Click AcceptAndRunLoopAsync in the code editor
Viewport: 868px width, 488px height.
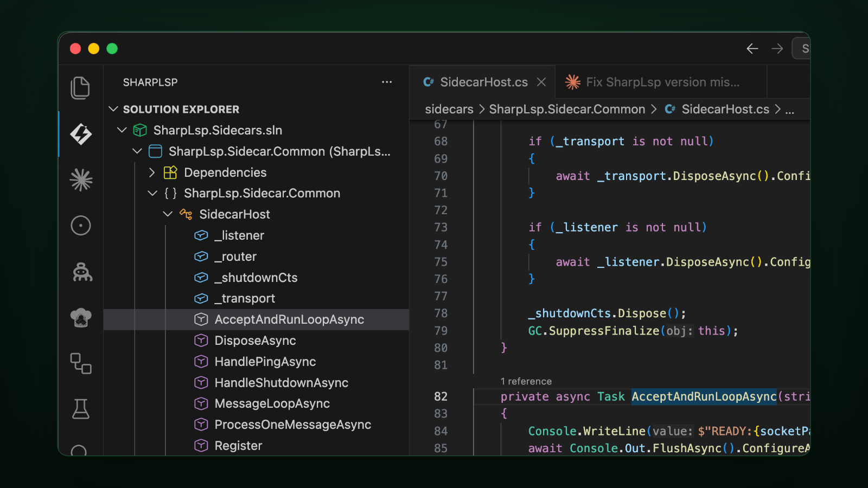point(704,397)
